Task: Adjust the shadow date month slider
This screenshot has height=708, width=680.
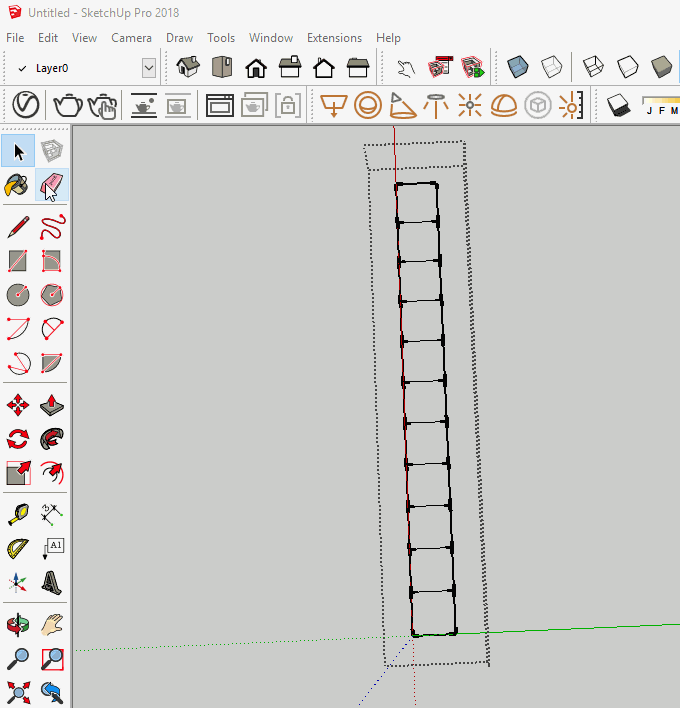Action: tap(660, 102)
